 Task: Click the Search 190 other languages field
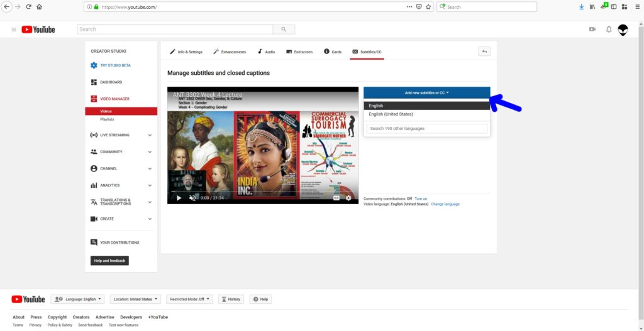426,129
